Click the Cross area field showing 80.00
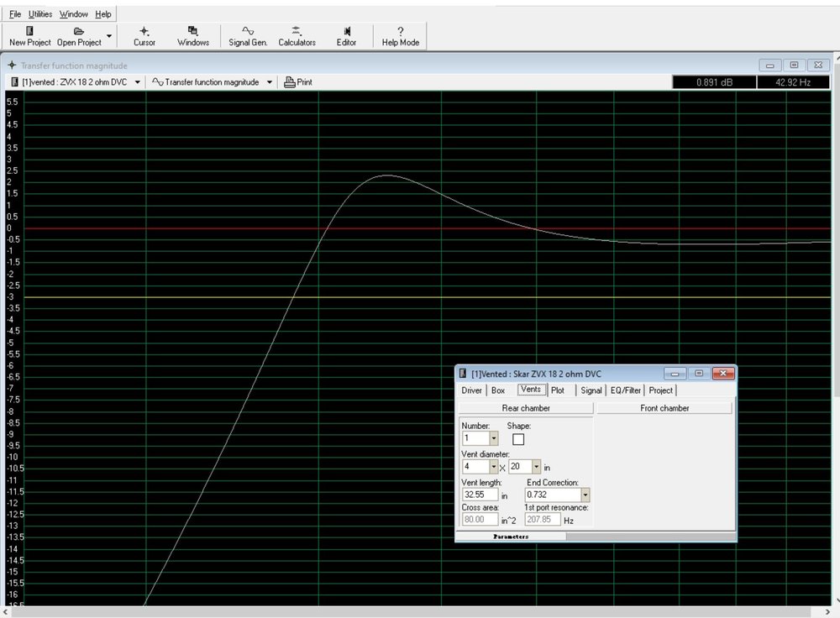This screenshot has height=618, width=840. [x=480, y=520]
